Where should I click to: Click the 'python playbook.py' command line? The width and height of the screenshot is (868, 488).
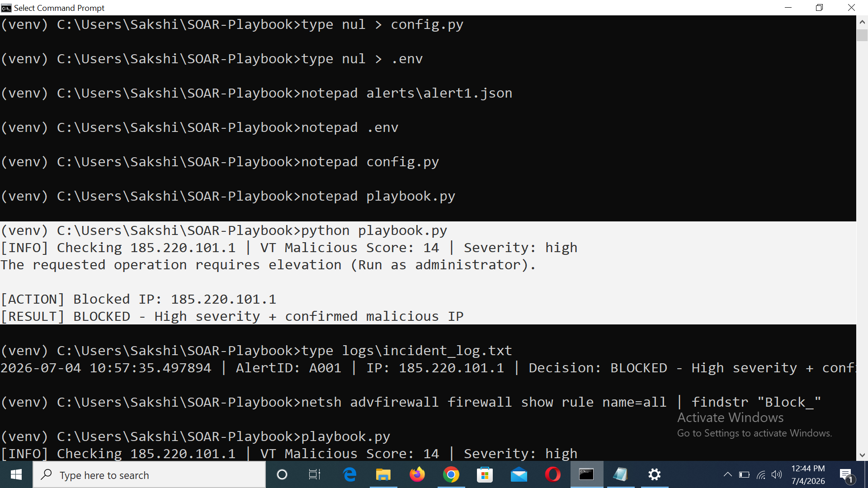pos(224,230)
